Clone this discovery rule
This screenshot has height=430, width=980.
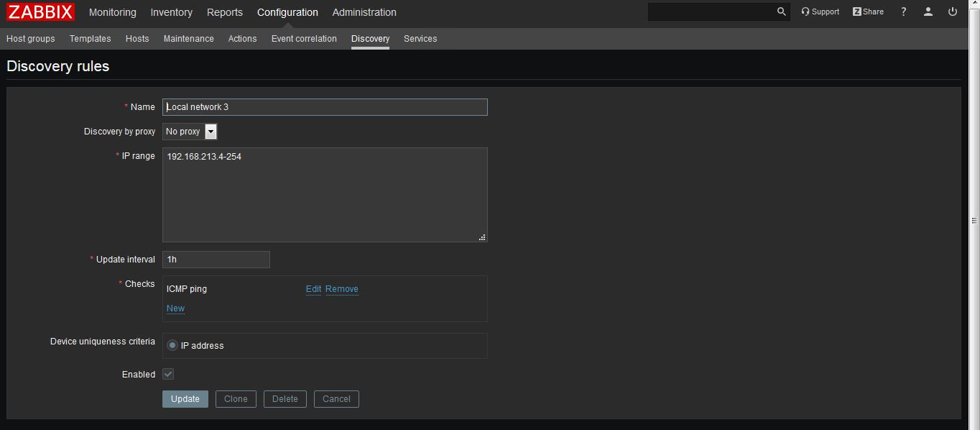tap(236, 399)
